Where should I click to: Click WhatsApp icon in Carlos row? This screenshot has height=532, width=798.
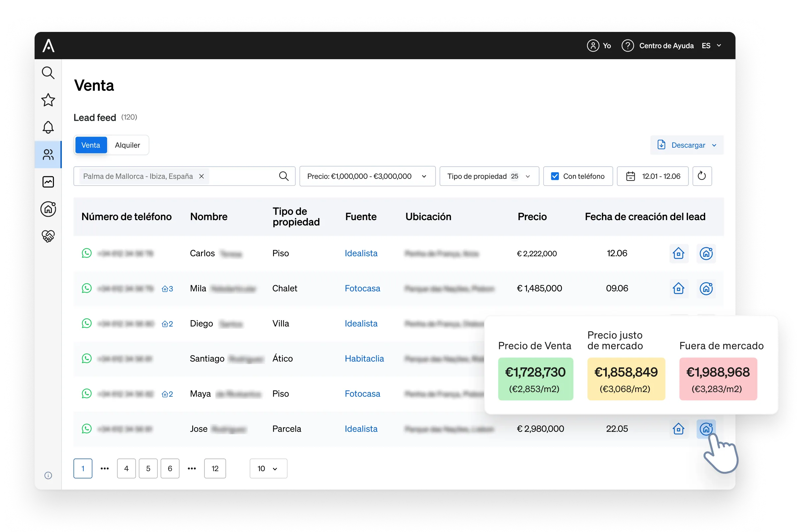(86, 253)
